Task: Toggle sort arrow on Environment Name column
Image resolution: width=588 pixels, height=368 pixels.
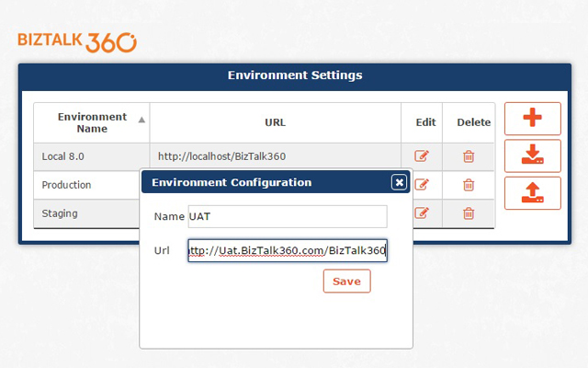Action: pyautogui.click(x=141, y=120)
